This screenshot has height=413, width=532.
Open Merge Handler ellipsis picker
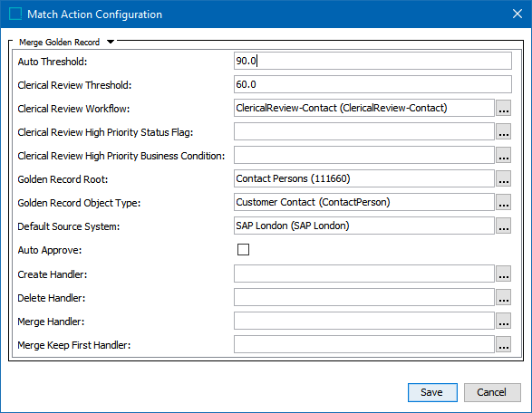tap(504, 322)
